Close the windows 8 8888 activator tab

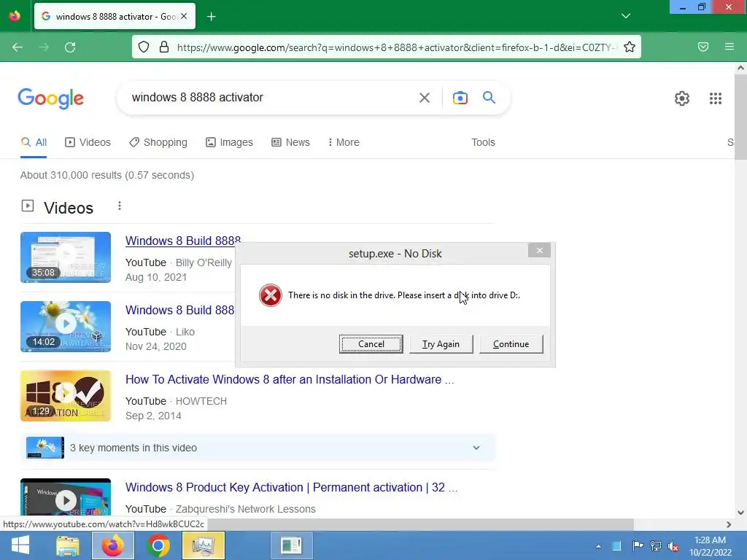(184, 16)
